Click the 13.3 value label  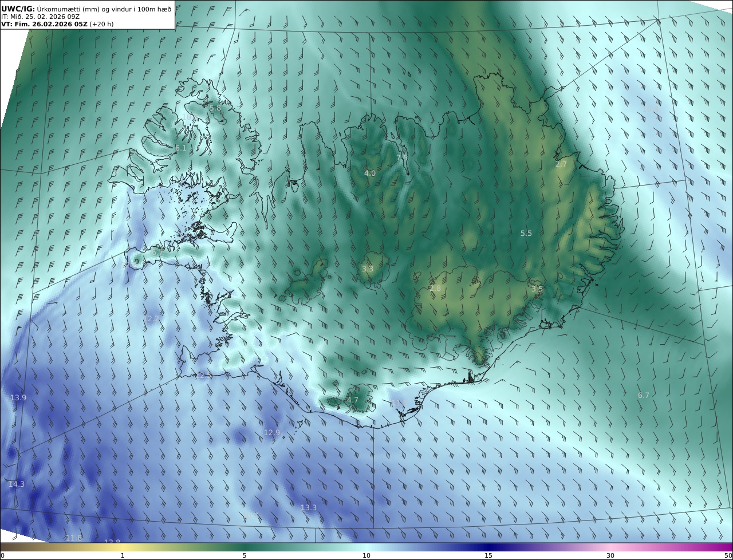(309, 507)
